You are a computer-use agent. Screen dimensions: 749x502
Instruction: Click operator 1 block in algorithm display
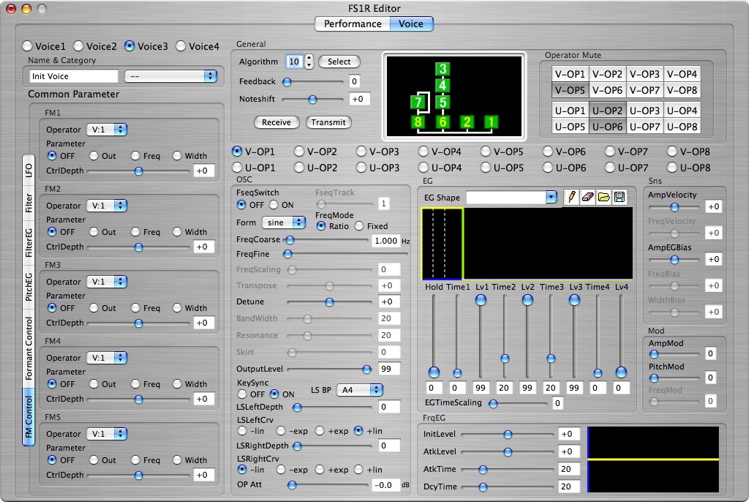click(x=491, y=122)
